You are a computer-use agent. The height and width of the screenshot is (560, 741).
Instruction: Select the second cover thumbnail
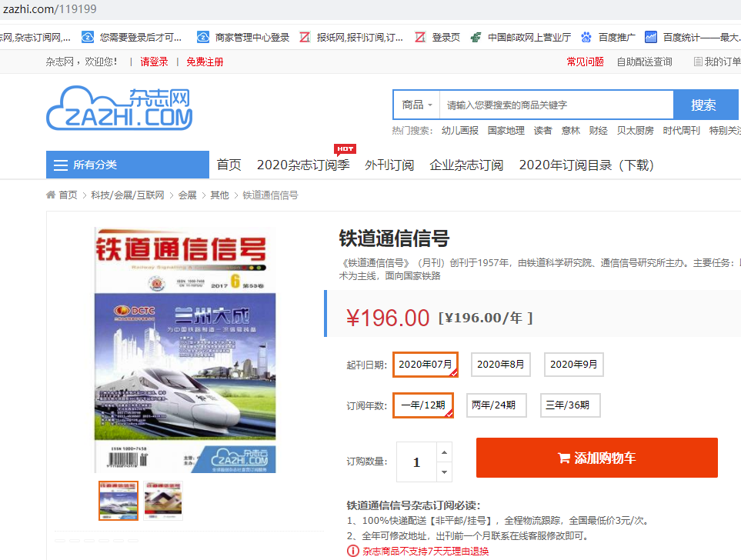click(163, 501)
